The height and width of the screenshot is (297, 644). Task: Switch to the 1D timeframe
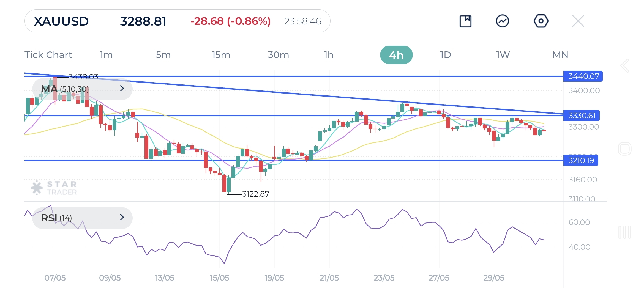[x=445, y=55]
